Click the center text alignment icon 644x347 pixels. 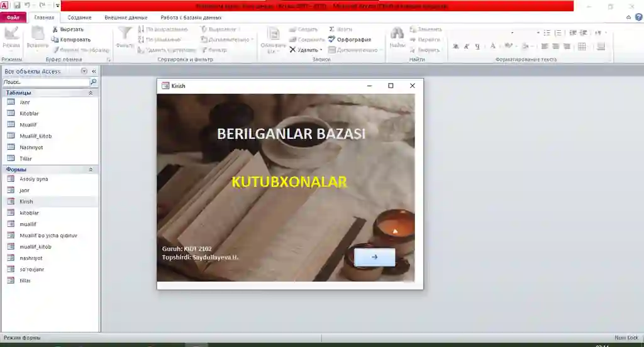point(556,47)
